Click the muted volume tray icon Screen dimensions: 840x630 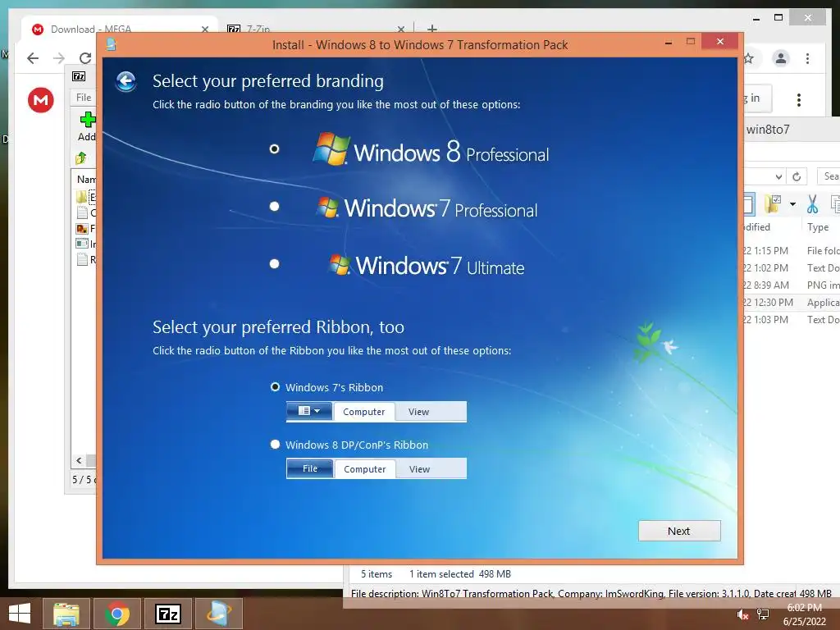point(743,614)
